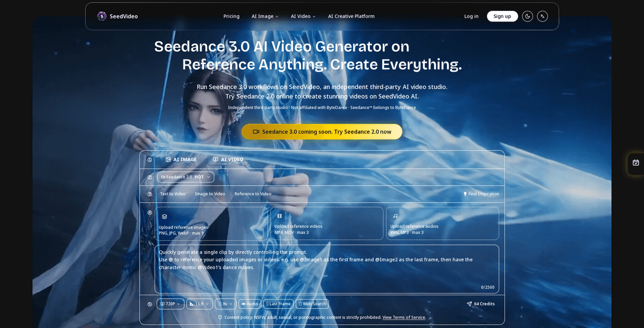Switch to the AI VIDEO tab
644x328 pixels.
228,159
